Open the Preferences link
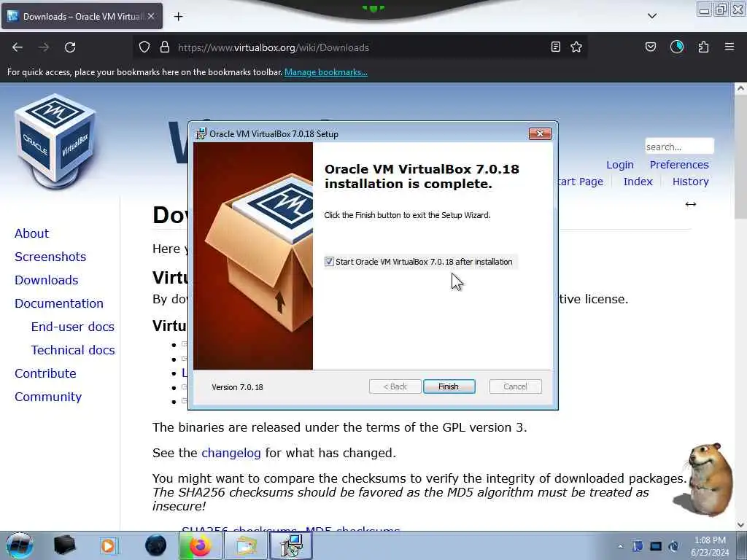747x560 pixels. tap(679, 165)
